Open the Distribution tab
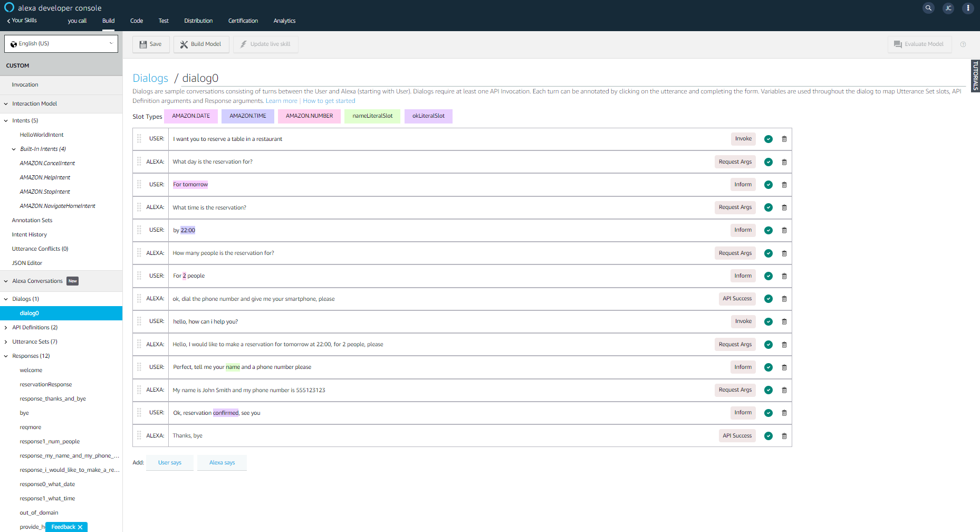Viewport: 980px width, 532px height. tap(198, 21)
